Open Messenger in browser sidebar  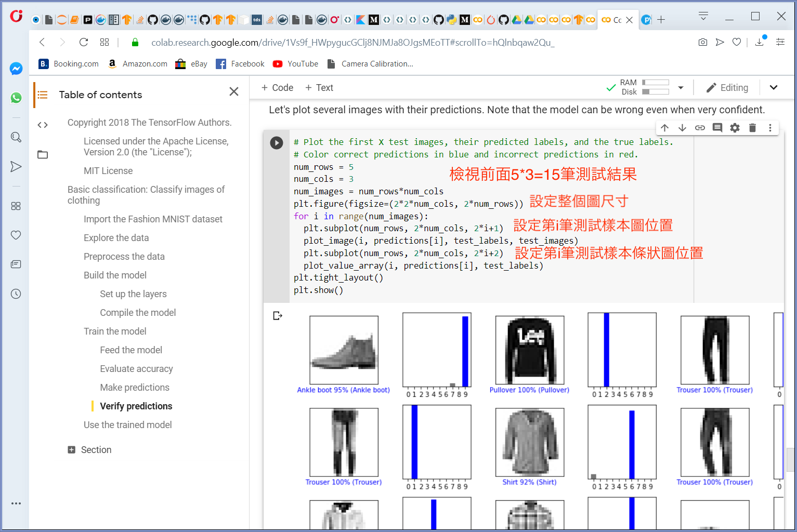coord(16,69)
